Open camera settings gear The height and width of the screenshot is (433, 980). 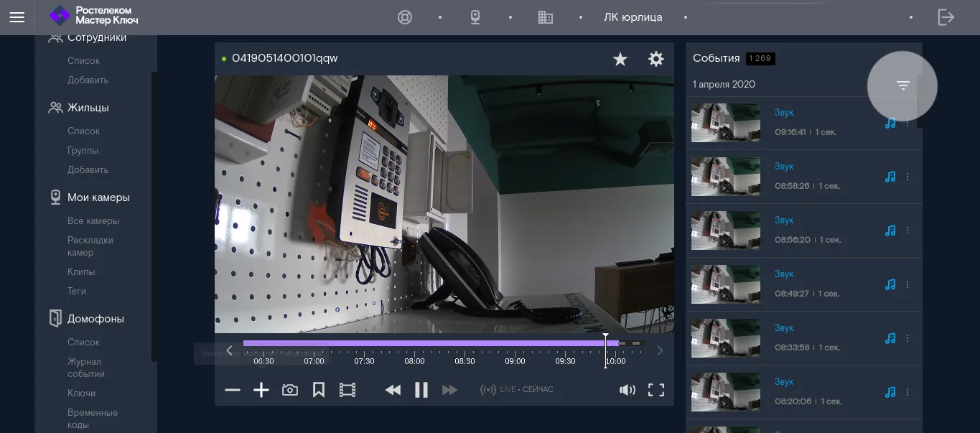656,59
